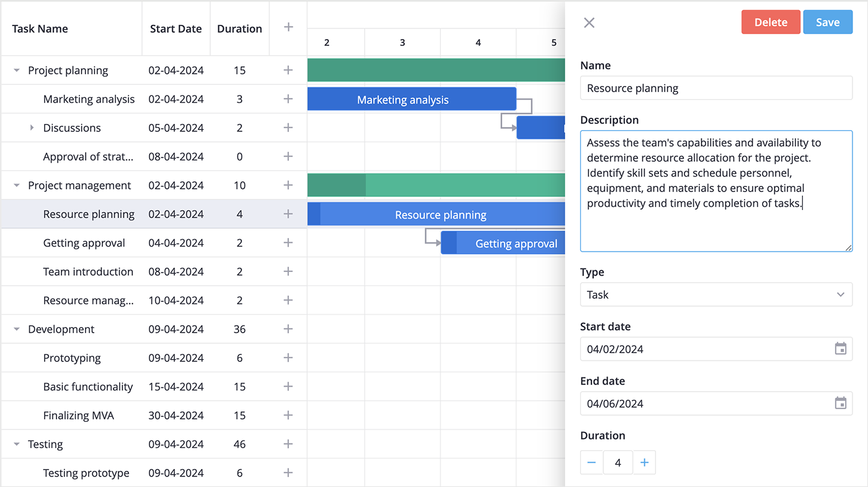The image size is (868, 487).
Task: Open calendar picker for End date
Action: [x=841, y=403]
